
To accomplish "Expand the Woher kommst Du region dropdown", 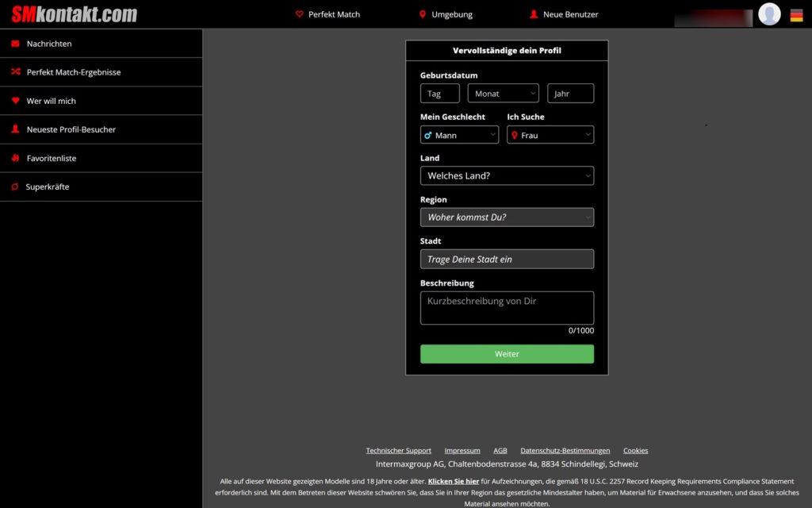I will pyautogui.click(x=507, y=217).
